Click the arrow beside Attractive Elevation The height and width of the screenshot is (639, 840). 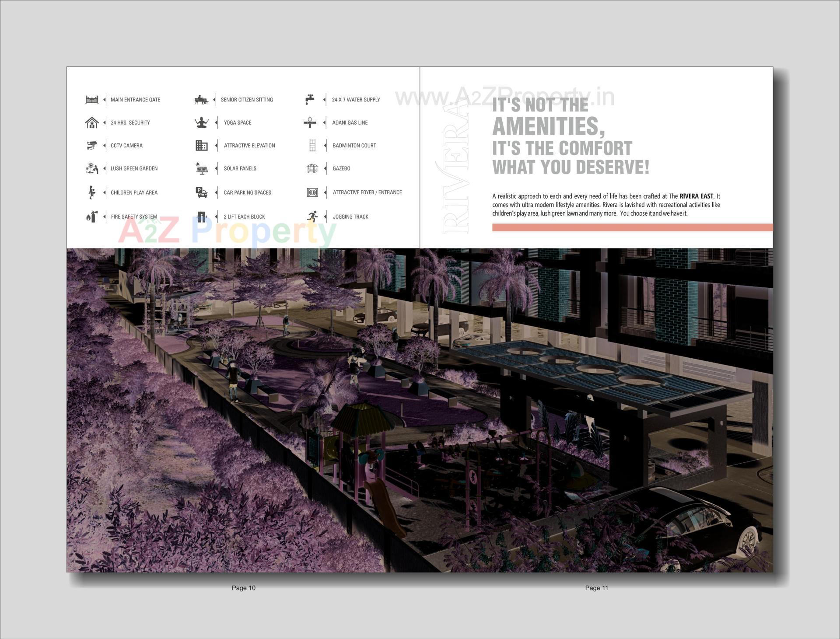[216, 145]
